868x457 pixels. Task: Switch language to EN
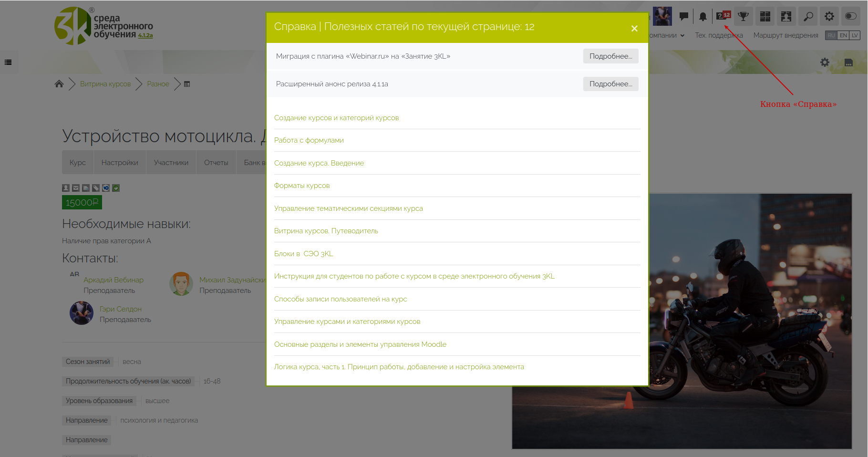tap(843, 35)
